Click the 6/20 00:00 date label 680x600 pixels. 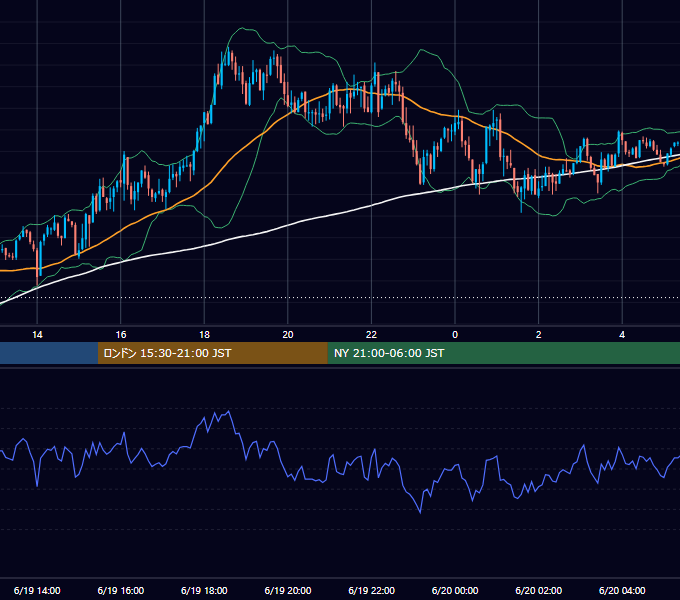point(455,590)
